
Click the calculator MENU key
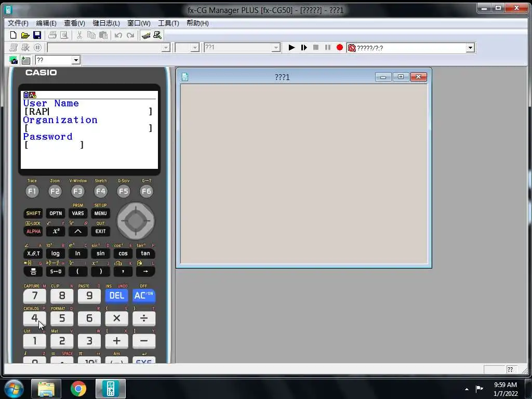pyautogui.click(x=100, y=214)
